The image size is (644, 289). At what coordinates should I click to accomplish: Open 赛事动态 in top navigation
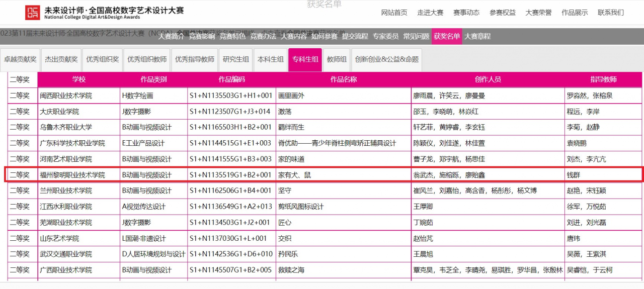[466, 13]
